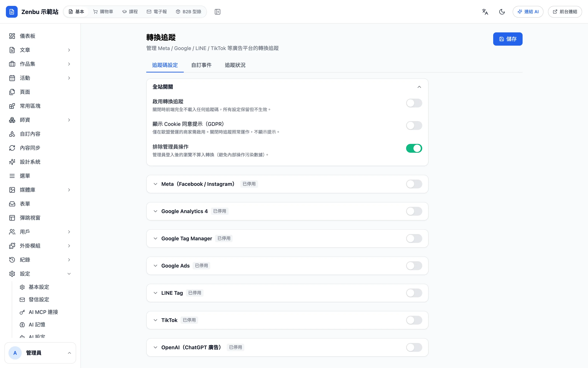588x368 pixels.
Task: Click the 作品集 briefcase icon
Action: click(x=12, y=64)
